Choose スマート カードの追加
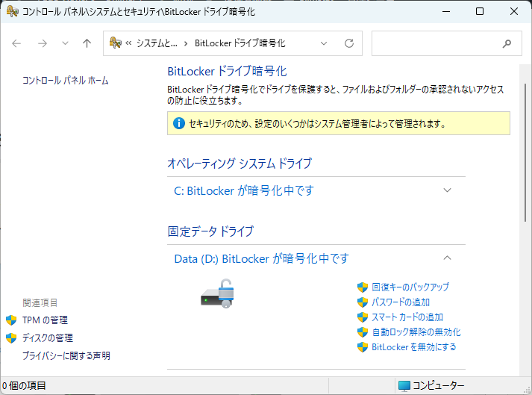The width and height of the screenshot is (532, 395). 407,317
